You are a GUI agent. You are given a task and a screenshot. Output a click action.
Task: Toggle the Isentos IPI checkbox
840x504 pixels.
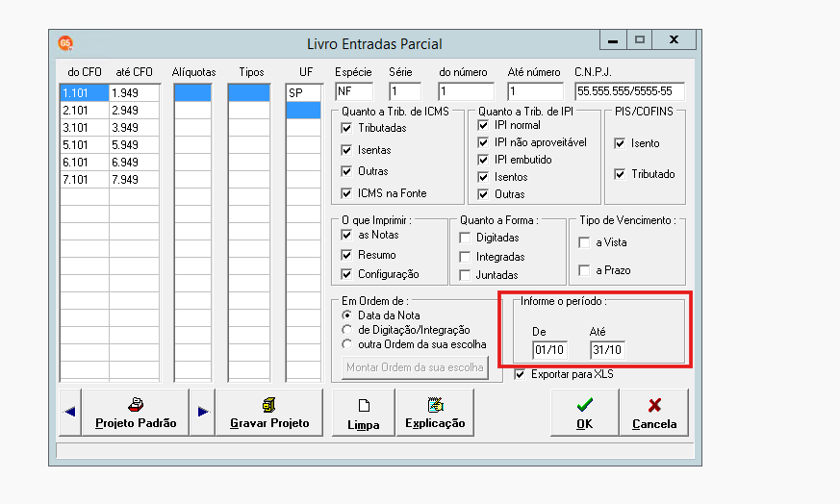point(483,177)
